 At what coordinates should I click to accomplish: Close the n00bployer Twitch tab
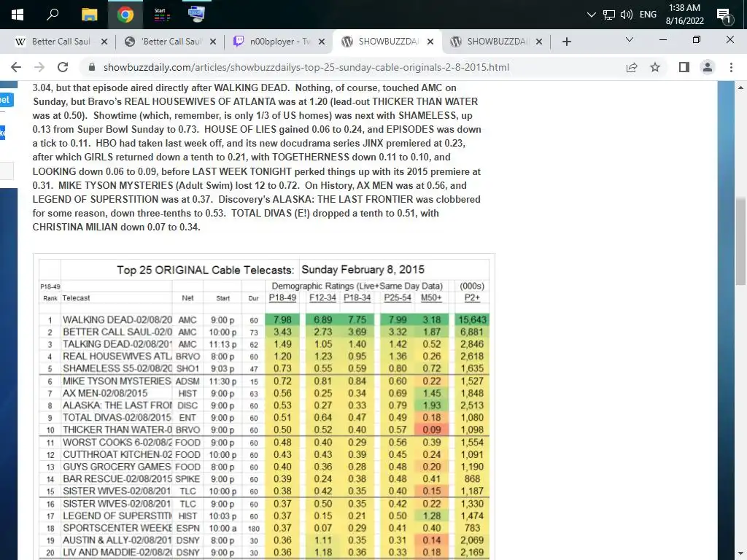tap(322, 42)
